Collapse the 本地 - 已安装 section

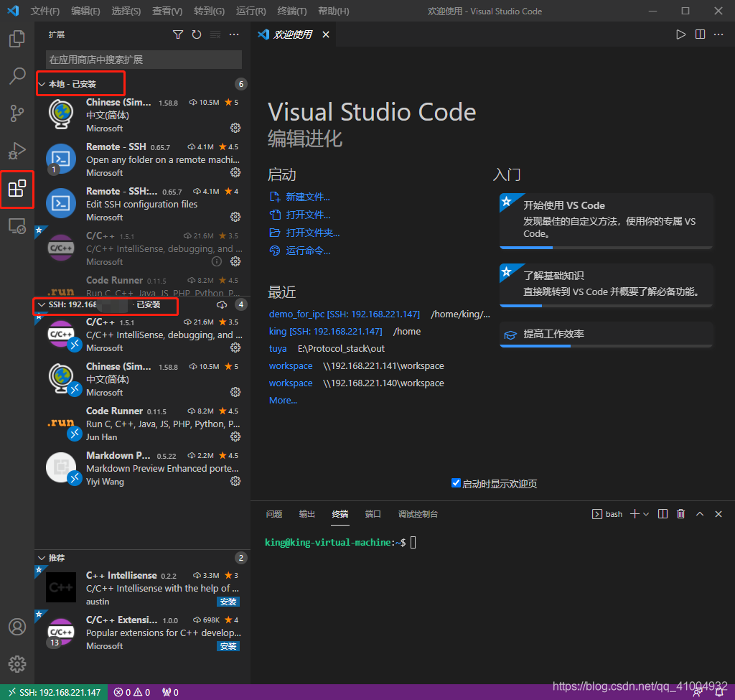pyautogui.click(x=43, y=83)
